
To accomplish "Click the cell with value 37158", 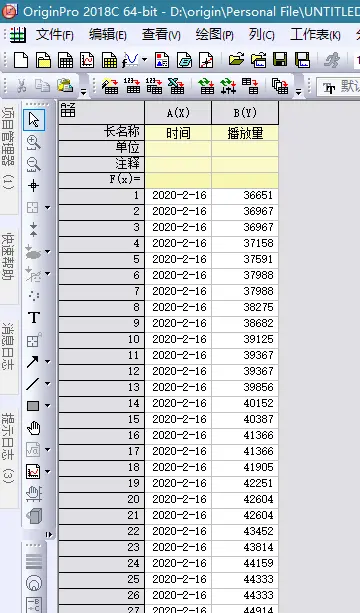I will [245, 243].
